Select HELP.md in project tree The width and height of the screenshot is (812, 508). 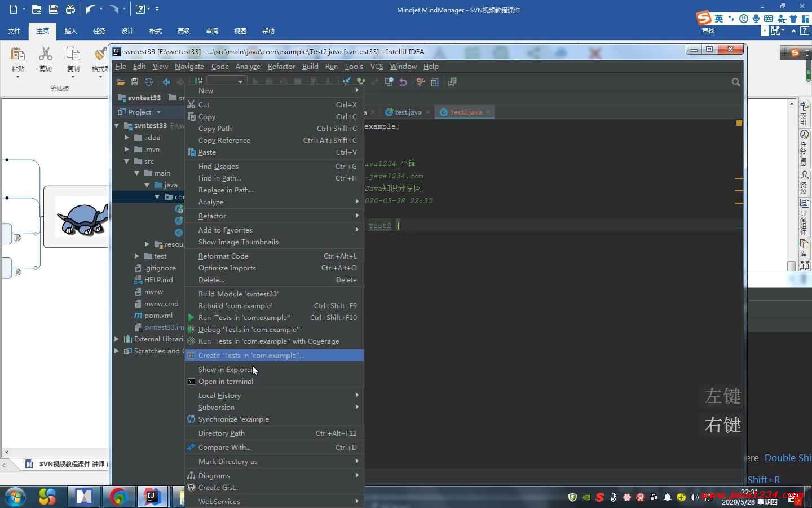158,280
